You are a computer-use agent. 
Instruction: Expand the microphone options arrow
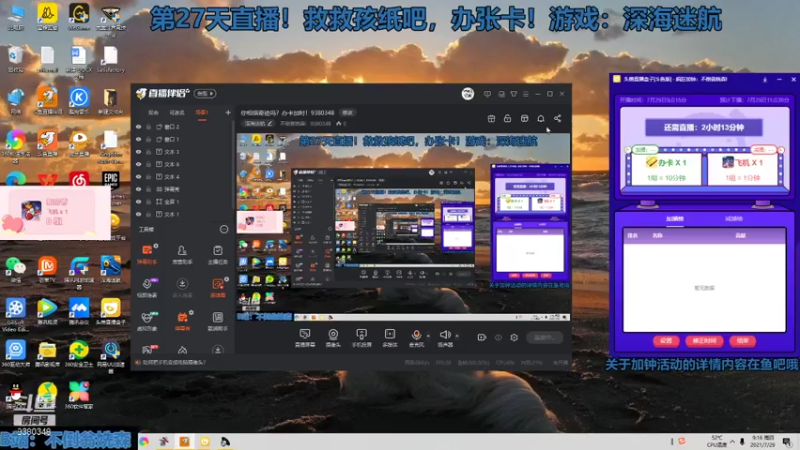coord(428,336)
